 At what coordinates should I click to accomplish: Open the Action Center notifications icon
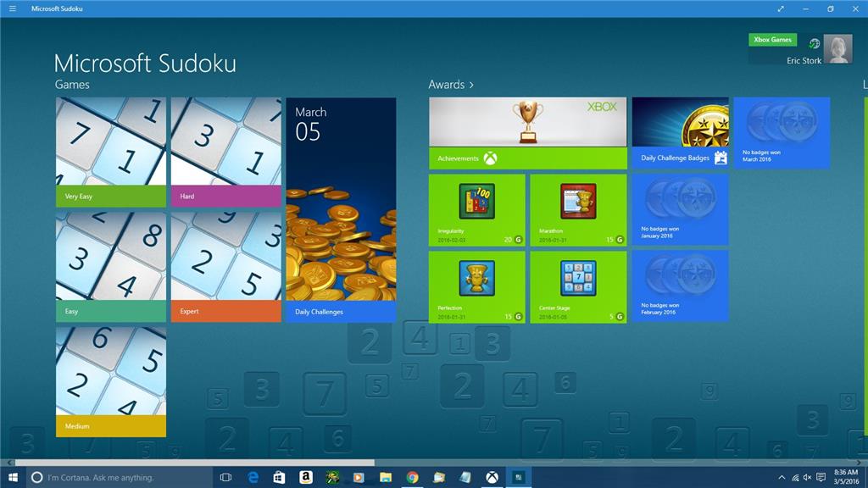pyautogui.click(x=821, y=478)
